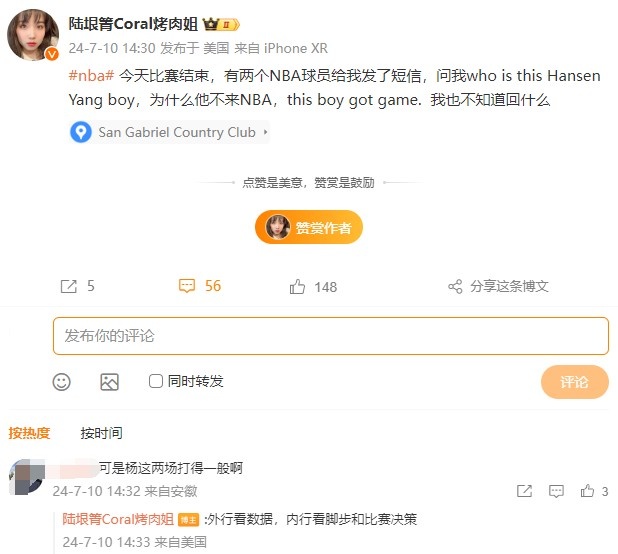Enable the 同时转发 checkbox

tap(156, 381)
